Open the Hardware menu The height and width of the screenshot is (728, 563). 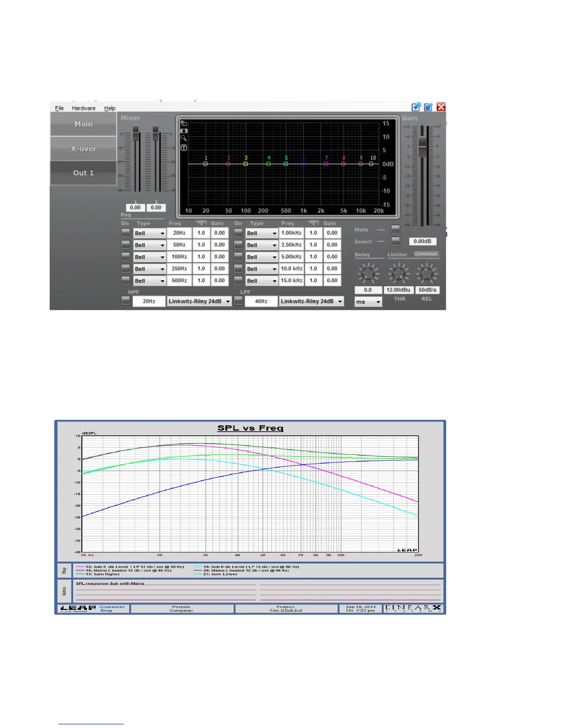pos(84,108)
